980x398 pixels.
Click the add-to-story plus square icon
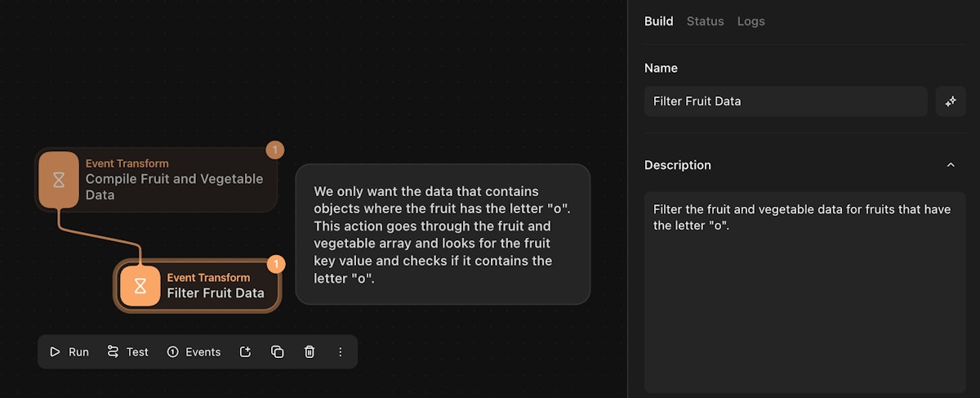pyautogui.click(x=246, y=352)
